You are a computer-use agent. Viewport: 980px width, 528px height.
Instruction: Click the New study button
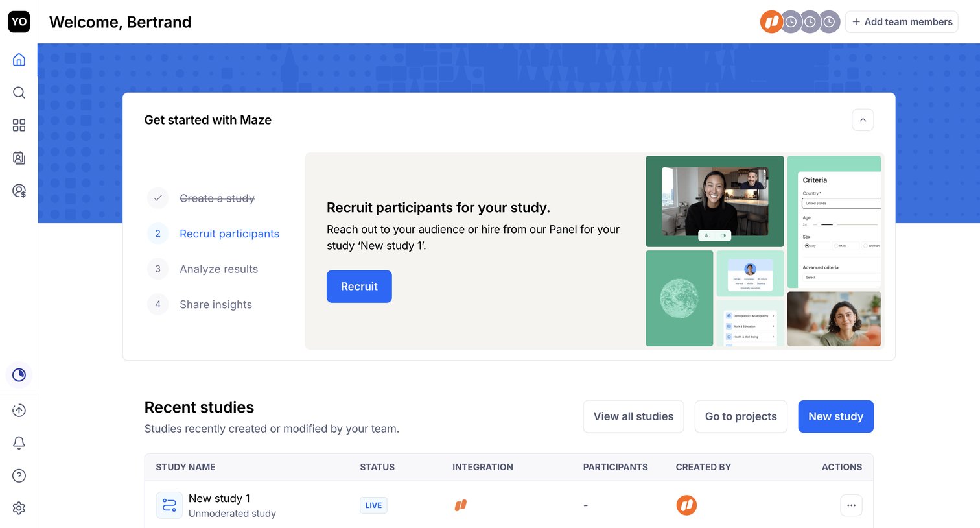(x=835, y=416)
